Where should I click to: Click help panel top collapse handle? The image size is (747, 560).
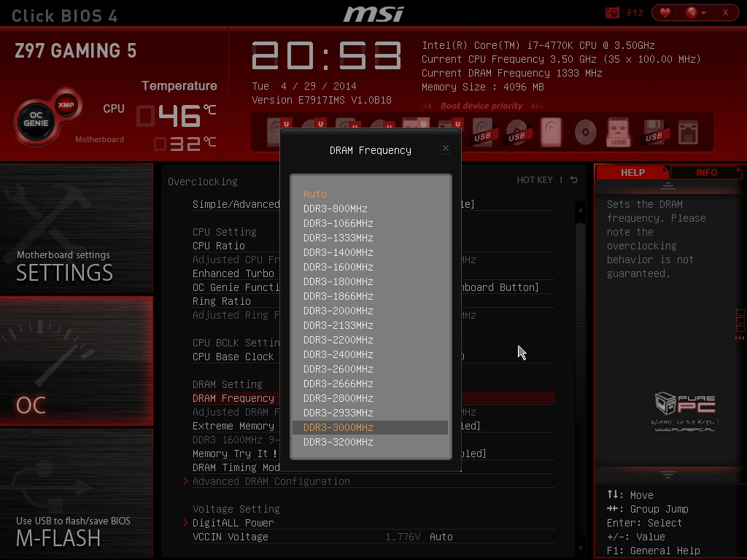(668, 186)
